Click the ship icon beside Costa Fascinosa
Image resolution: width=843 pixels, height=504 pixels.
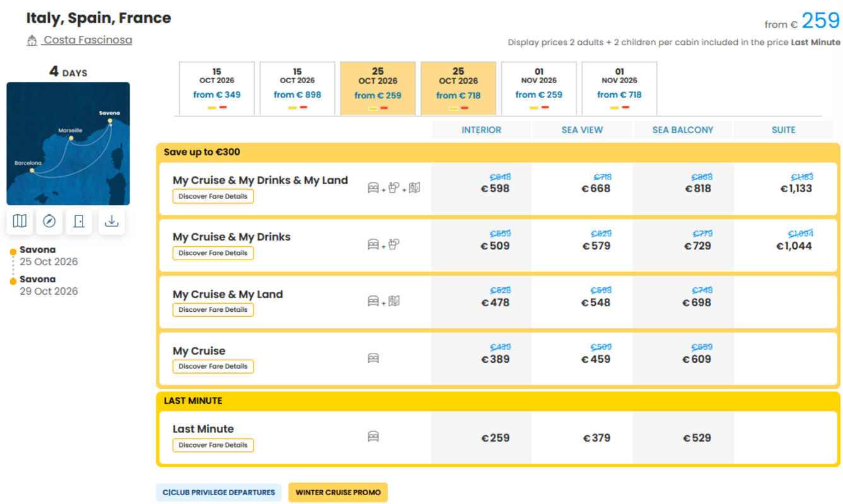pyautogui.click(x=32, y=40)
